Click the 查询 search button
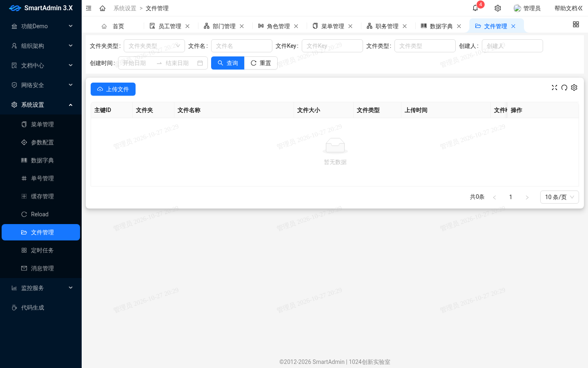The width and height of the screenshot is (588, 368). coord(228,63)
